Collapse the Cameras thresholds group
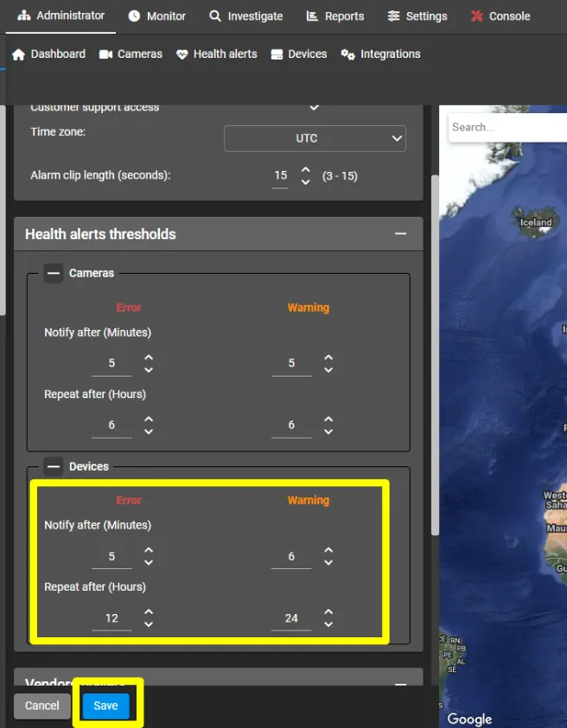This screenshot has height=728, width=567. click(54, 273)
